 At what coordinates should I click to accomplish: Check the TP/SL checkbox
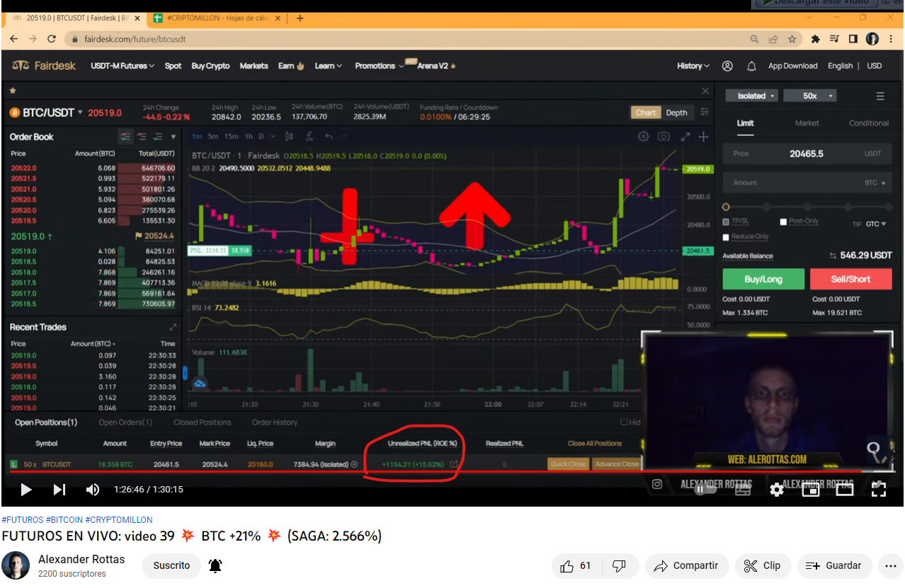pyautogui.click(x=727, y=221)
